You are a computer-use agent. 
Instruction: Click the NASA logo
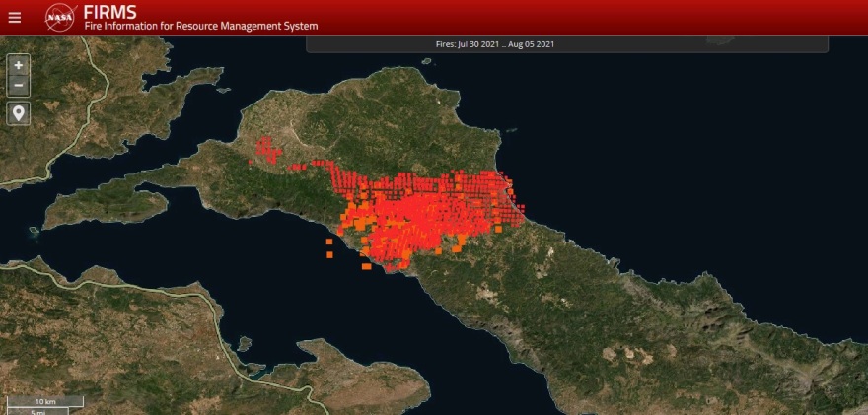tap(59, 18)
